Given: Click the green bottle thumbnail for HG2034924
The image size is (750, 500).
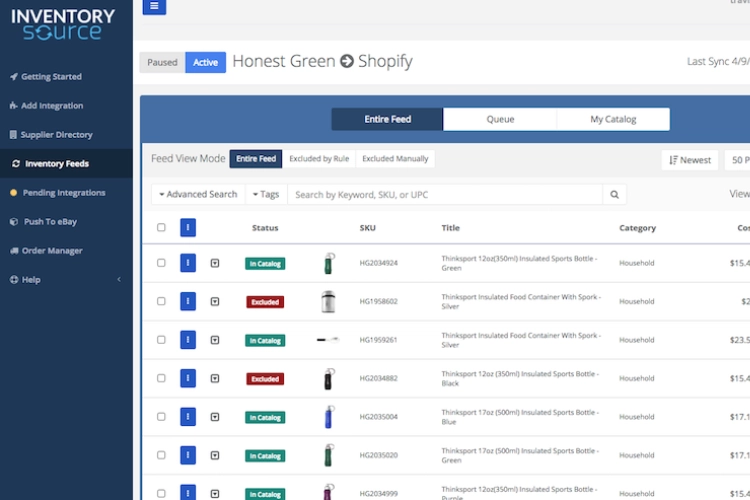Looking at the screenshot, I should point(328,263).
